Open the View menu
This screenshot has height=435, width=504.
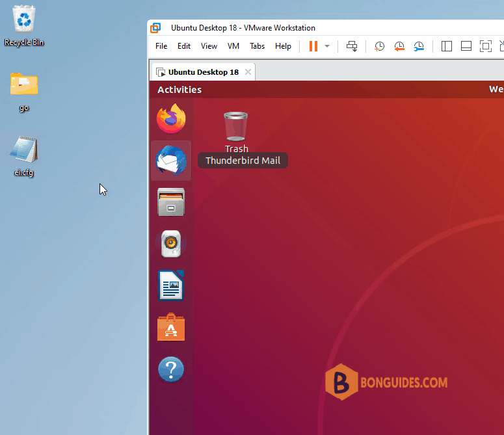[x=209, y=46]
